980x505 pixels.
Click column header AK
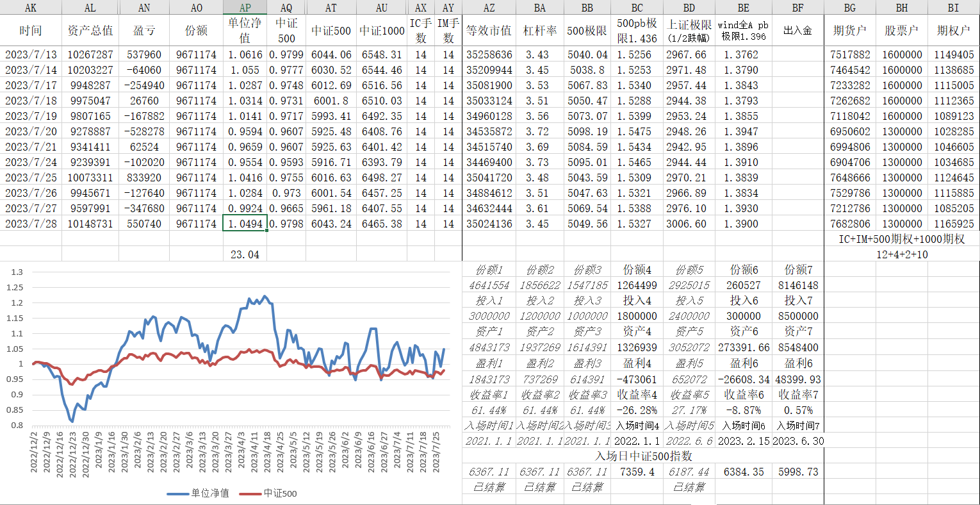pyautogui.click(x=31, y=8)
